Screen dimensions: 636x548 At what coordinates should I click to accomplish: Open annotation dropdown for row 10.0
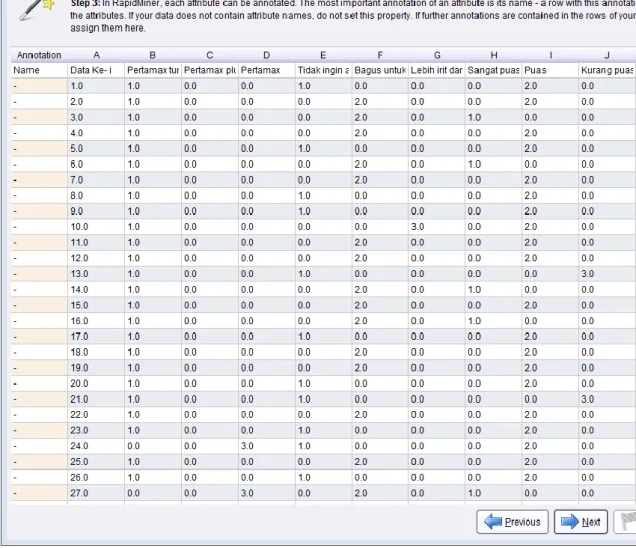click(x=39, y=227)
